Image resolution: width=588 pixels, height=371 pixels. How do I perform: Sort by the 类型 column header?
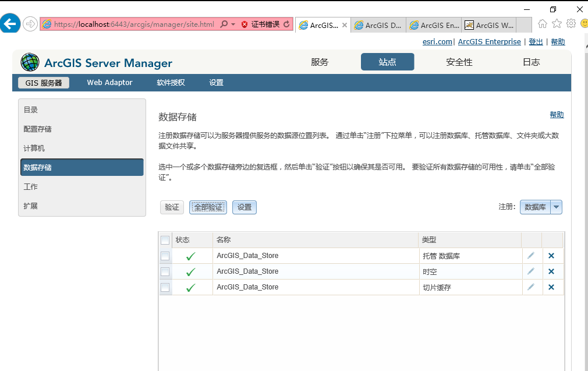470,240
